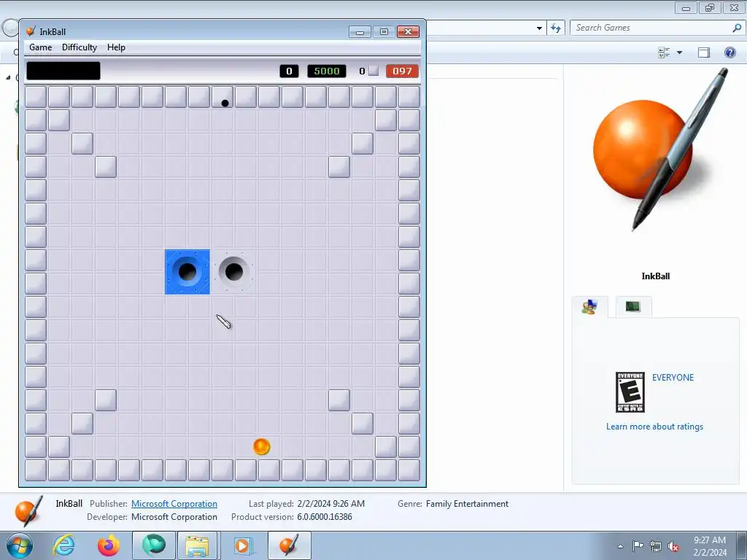Click the gray hole on the board
Image resolution: width=747 pixels, height=560 pixels.
[234, 272]
